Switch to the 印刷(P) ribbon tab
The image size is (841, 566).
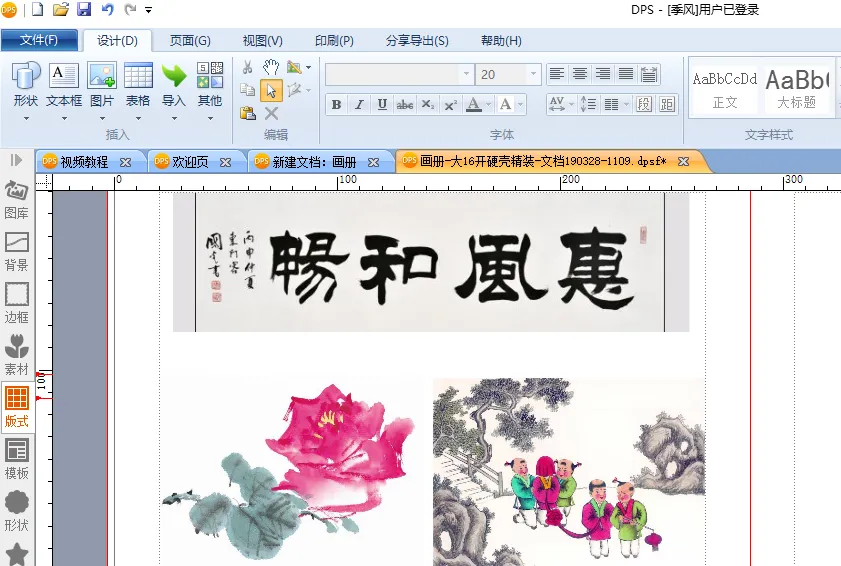[x=334, y=41]
